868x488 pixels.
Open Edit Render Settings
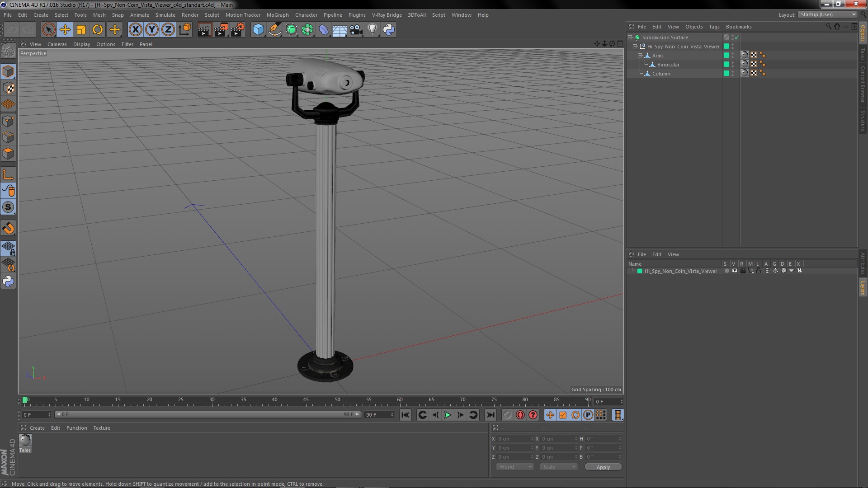(x=238, y=30)
